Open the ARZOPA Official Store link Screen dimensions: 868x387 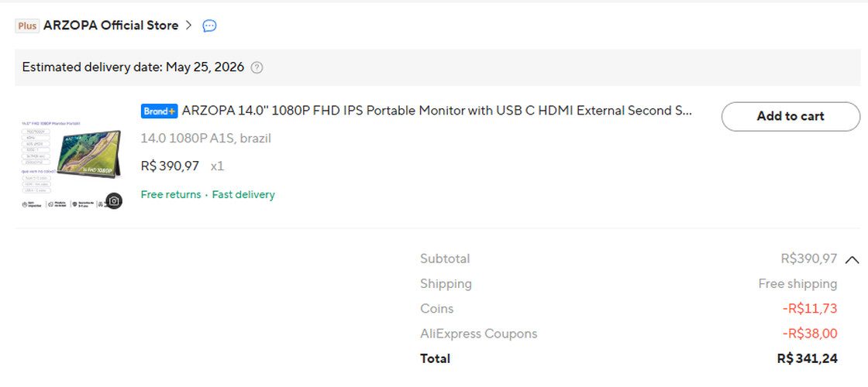pos(111,26)
